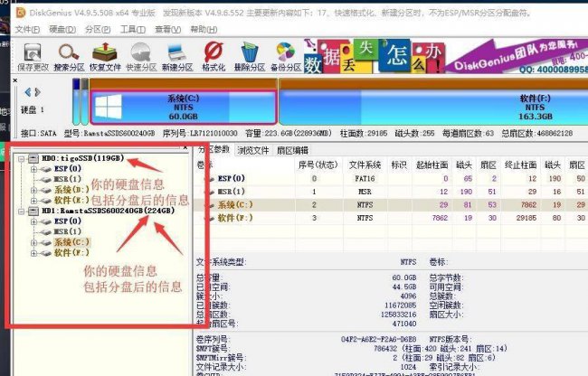The width and height of the screenshot is (588, 376).
Task: Expand ESP(0) under HD1 Ramsta
Action: tap(33, 221)
